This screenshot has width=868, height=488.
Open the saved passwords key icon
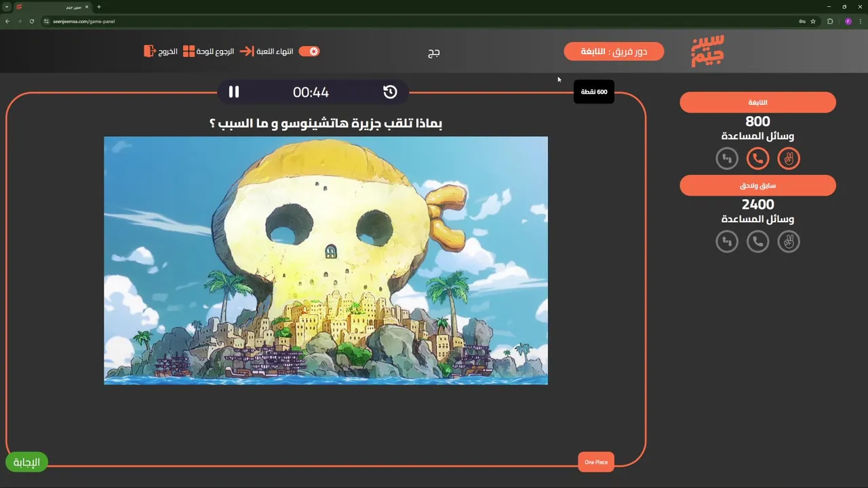coord(802,21)
